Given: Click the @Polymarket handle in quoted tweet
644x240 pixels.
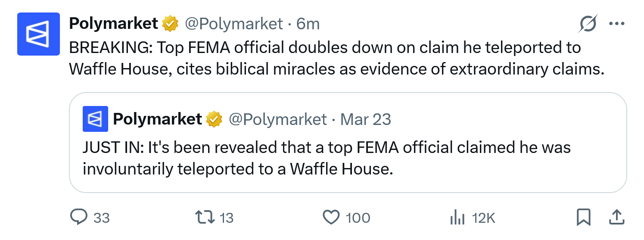Looking at the screenshot, I should pos(277,119).
